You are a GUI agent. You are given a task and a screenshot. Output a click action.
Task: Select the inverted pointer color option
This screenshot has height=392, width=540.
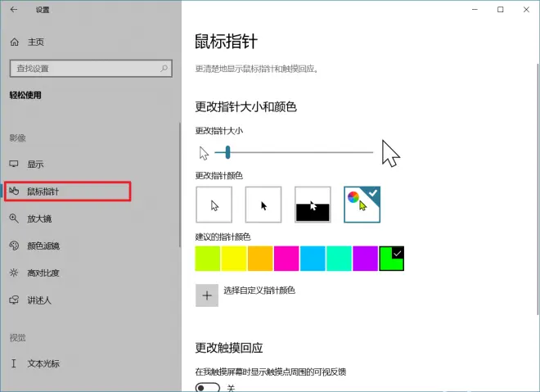(x=313, y=205)
